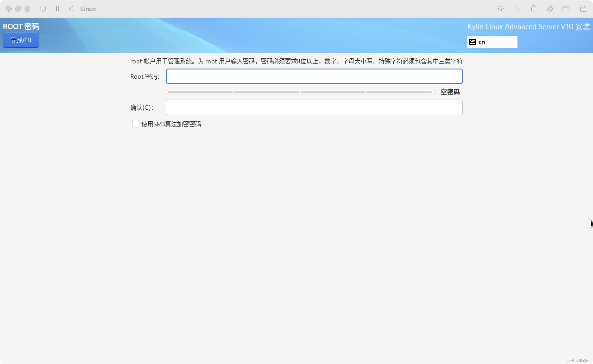Screen dimensions: 593x364
Task: Click the restart triangle icon
Action: (x=71, y=9)
